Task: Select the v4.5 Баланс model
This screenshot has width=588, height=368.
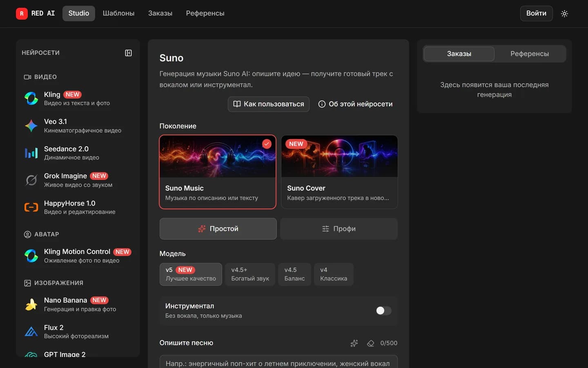Action: [x=294, y=274]
